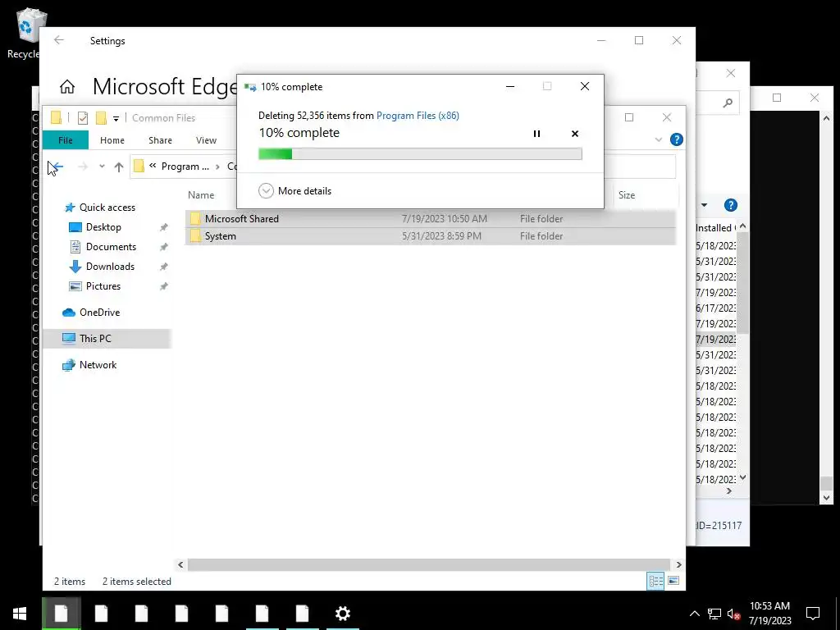Sort by the Installed column in background window

tap(715, 228)
